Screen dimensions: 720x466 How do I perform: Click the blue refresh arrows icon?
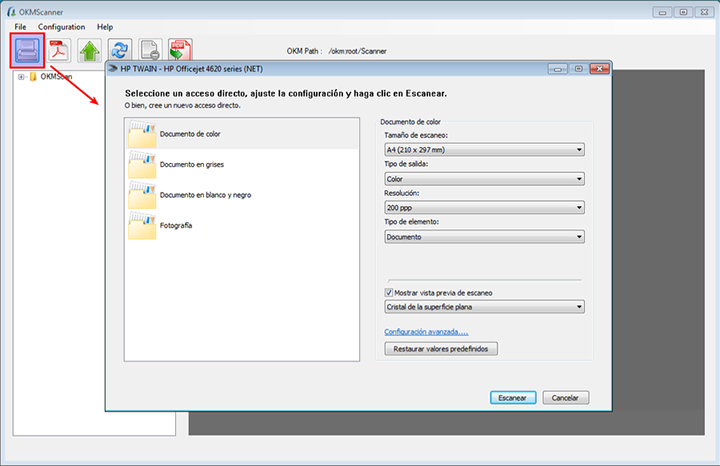pyautogui.click(x=120, y=51)
